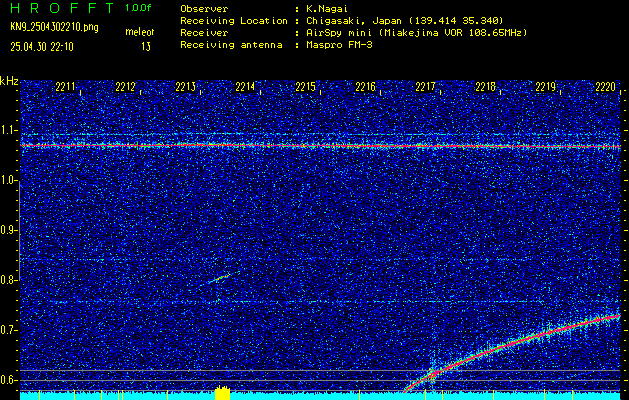Click the 2211 time marker
The height and width of the screenshot is (400, 629).
click(65, 87)
